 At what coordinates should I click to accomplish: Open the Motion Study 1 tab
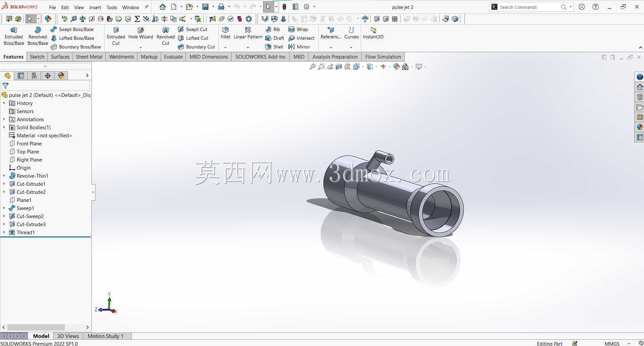coord(106,336)
